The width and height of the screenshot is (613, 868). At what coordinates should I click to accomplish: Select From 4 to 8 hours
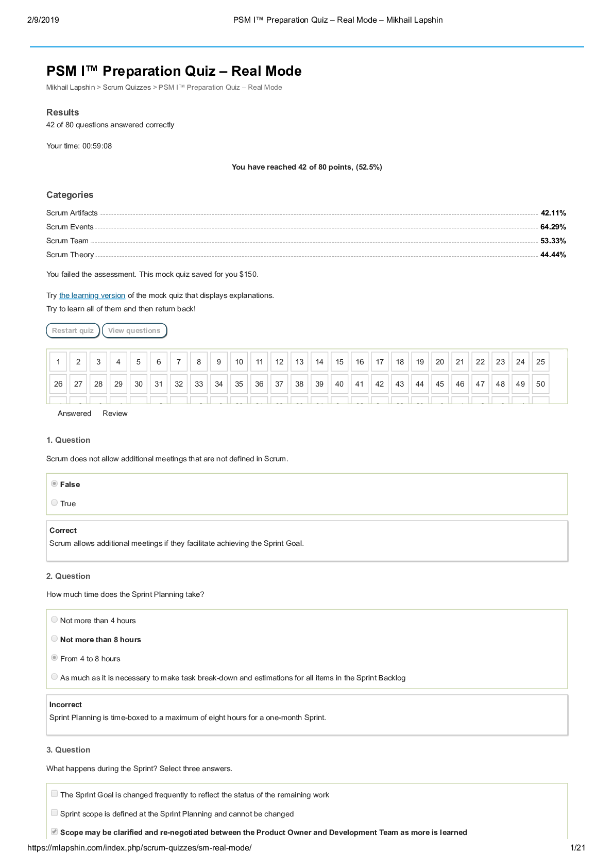pyautogui.click(x=55, y=658)
